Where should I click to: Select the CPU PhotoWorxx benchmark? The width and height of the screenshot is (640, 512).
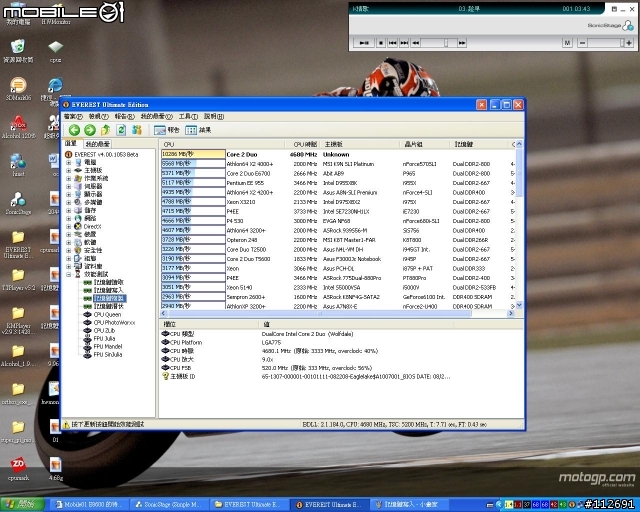pyautogui.click(x=114, y=323)
